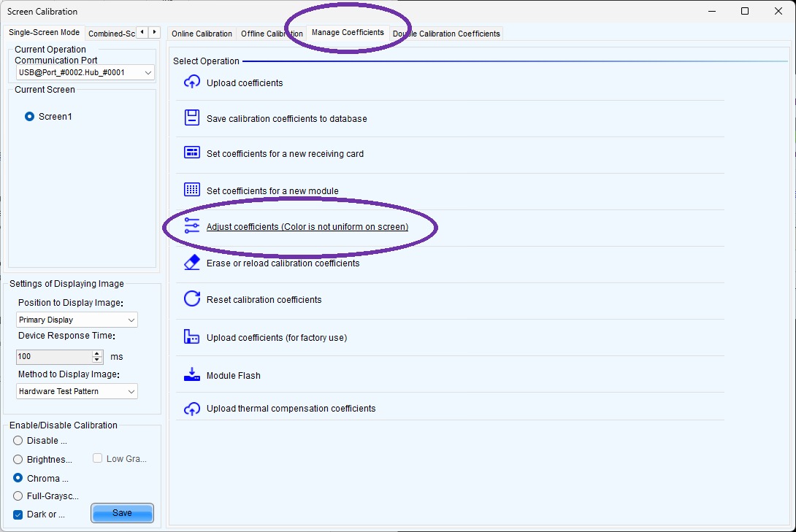Click Set coefficients for a new module
The height and width of the screenshot is (532, 796).
tap(272, 190)
